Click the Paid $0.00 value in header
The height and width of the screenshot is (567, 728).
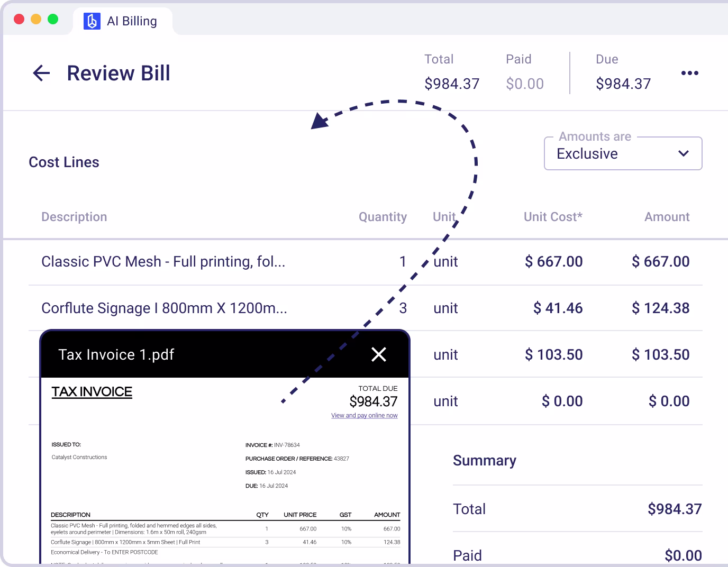coord(525,84)
